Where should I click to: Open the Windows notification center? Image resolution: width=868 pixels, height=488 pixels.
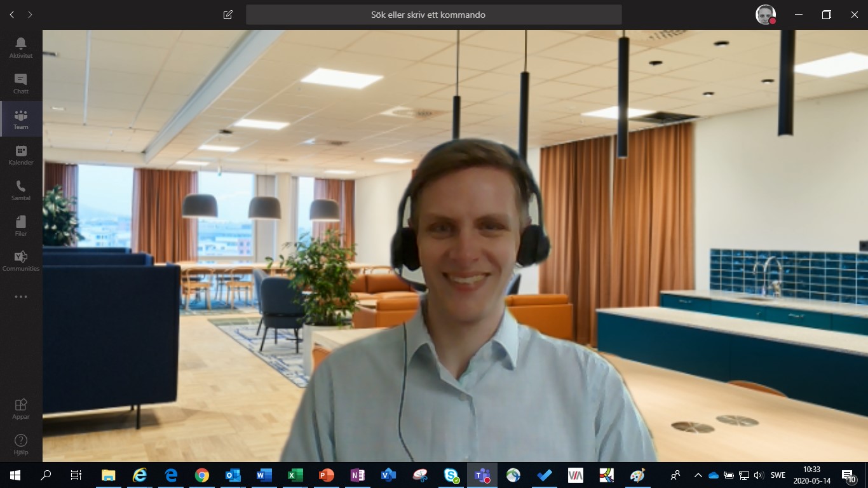(x=848, y=475)
